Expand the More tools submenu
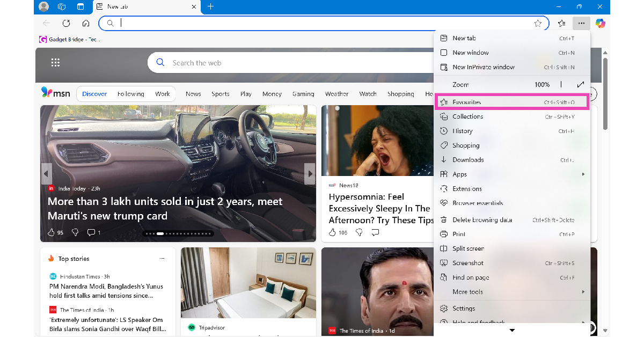The width and height of the screenshot is (644, 337). click(x=583, y=292)
